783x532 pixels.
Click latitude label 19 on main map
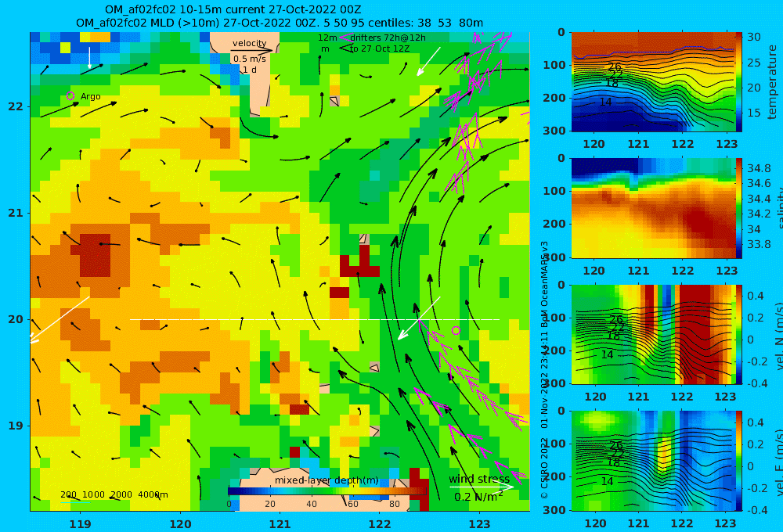(x=16, y=426)
